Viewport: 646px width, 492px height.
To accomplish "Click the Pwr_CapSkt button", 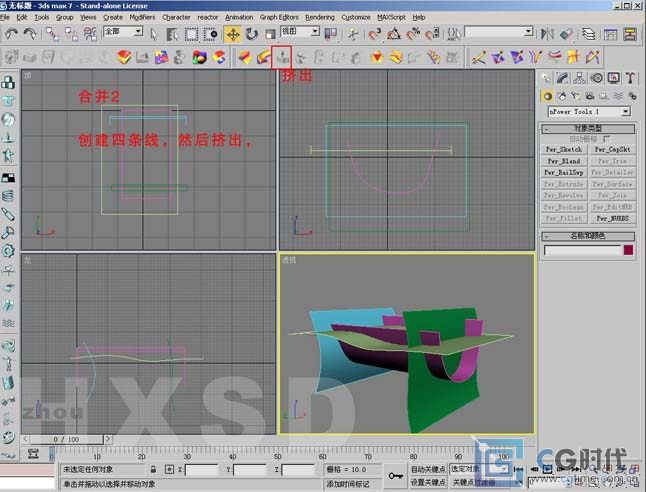I will click(x=612, y=150).
